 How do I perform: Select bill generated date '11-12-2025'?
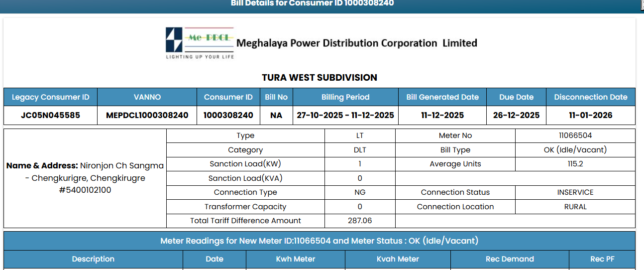pyautogui.click(x=442, y=115)
